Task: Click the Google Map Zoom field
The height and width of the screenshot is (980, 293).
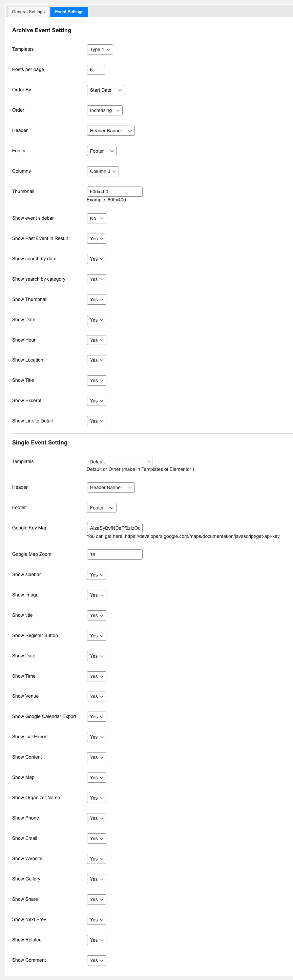Action: 114,554
